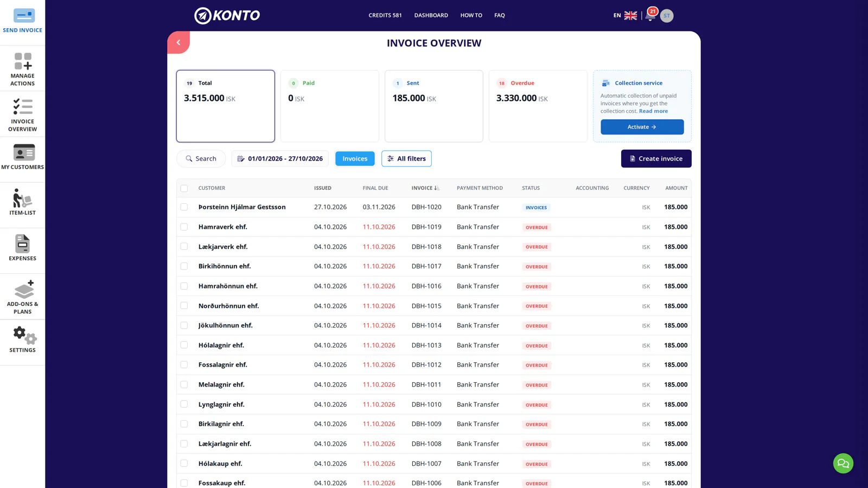Click into the Search field
Viewport: 868px width, 488px height.
(x=201, y=158)
